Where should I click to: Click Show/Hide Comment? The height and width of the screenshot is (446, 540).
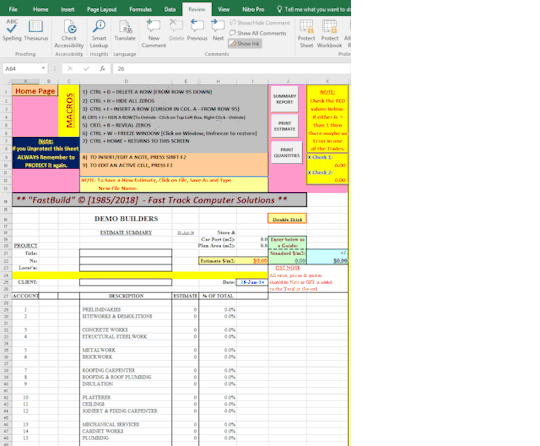[x=259, y=23]
